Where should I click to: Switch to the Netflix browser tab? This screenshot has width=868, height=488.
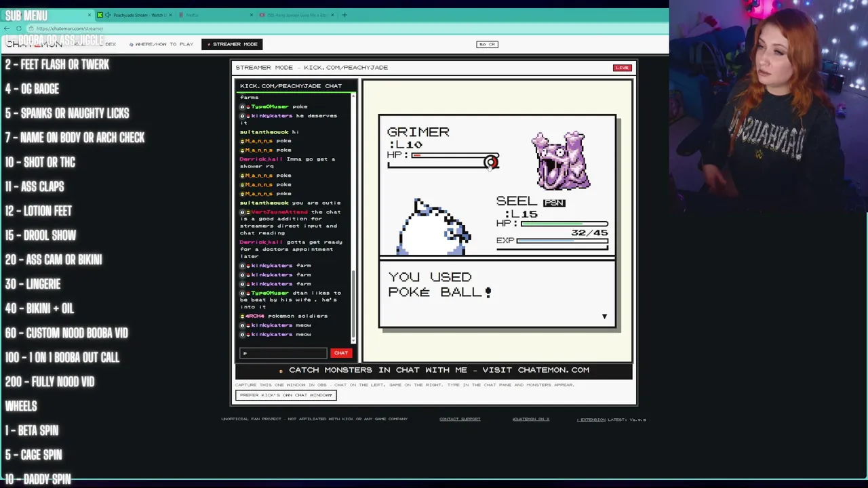tap(216, 15)
